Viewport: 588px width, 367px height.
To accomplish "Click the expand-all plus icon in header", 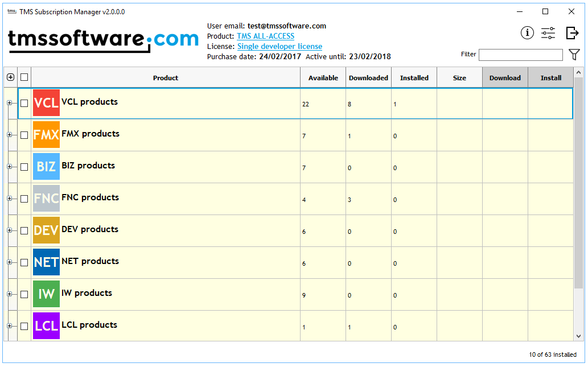I will (x=10, y=77).
